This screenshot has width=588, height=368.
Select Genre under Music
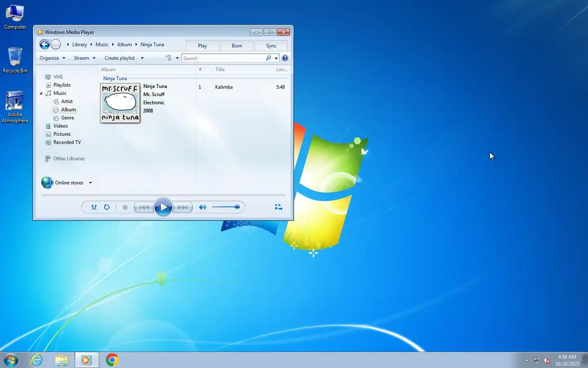pyautogui.click(x=67, y=118)
